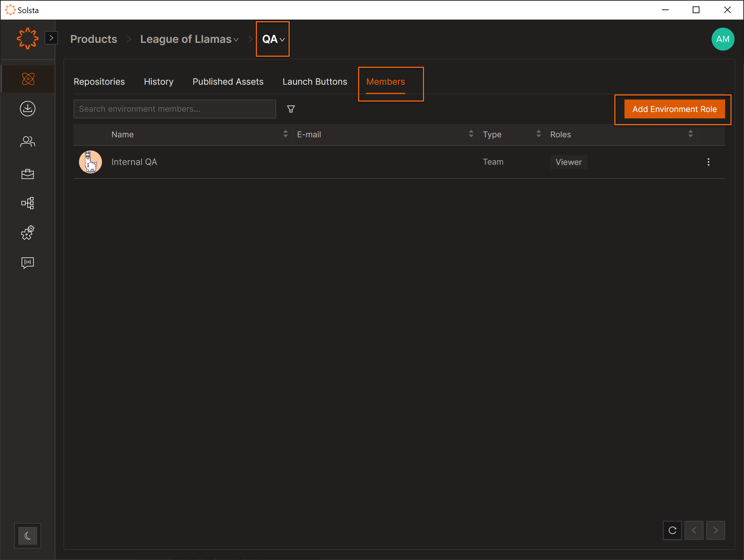Switch to the Repositories tab
The width and height of the screenshot is (744, 560).
(99, 82)
